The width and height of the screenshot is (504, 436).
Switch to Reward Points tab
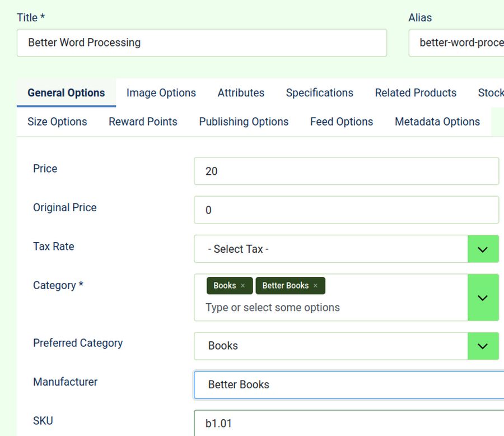coord(143,122)
